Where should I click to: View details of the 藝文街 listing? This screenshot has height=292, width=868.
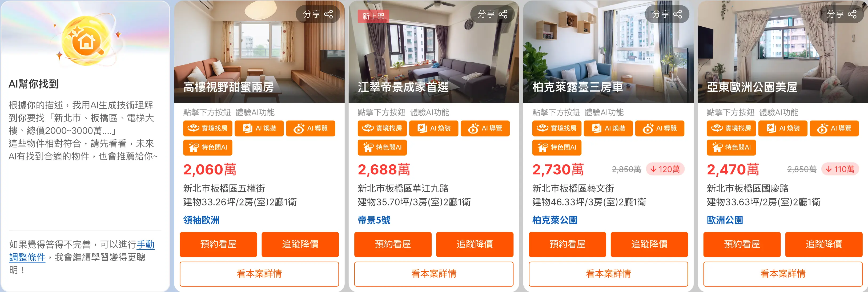(x=608, y=274)
